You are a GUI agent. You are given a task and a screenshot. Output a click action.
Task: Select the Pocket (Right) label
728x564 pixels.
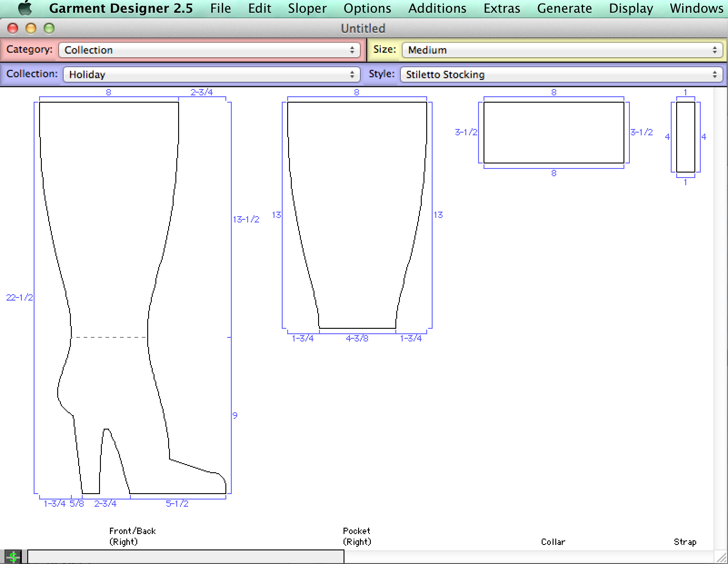[x=357, y=536]
